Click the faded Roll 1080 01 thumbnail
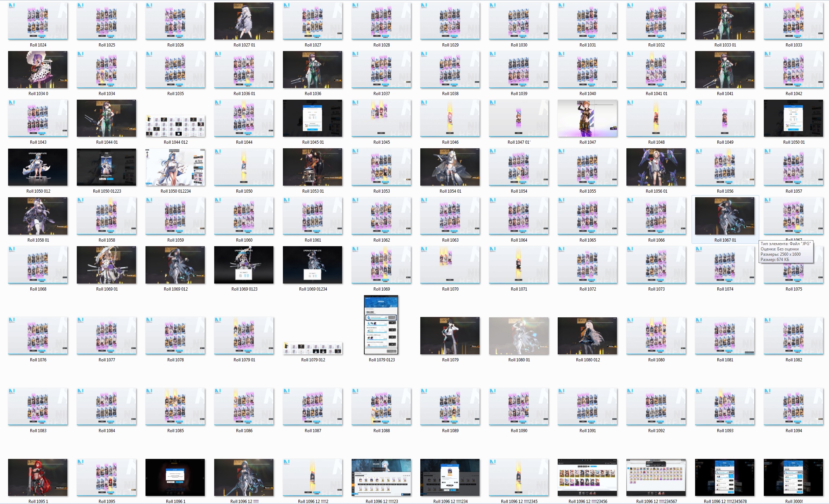The width and height of the screenshot is (829, 504). 519,336
